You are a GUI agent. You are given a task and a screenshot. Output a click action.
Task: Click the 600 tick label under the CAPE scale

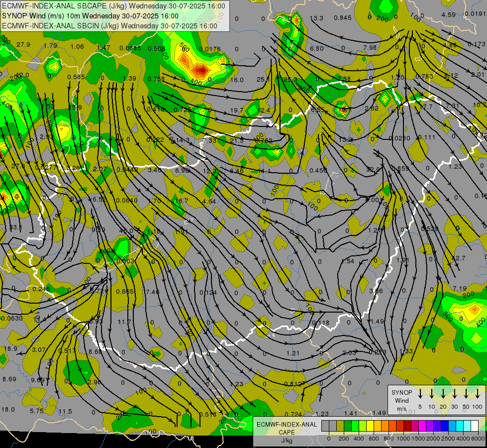tap(374, 439)
